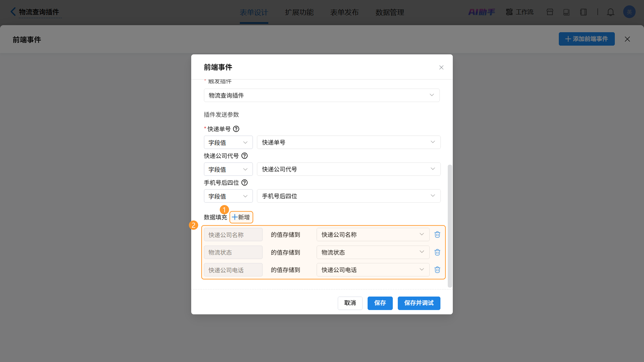Viewport: 644px width, 362px height.
Task: Show help for 快递单号 parameter
Action: click(x=236, y=129)
